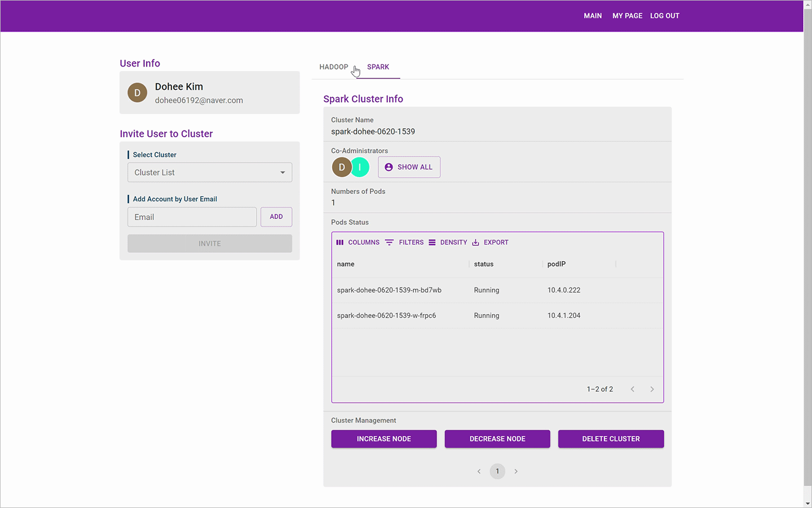Screen dimensions: 812x508
Task: Click the DELETE CLUSTER button
Action: [611, 439]
